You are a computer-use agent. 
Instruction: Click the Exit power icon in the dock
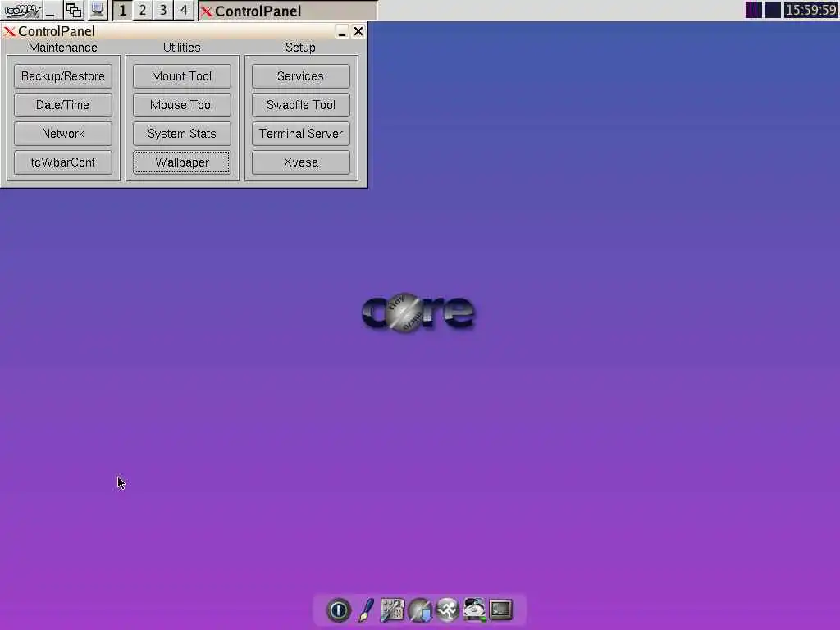pos(339,609)
